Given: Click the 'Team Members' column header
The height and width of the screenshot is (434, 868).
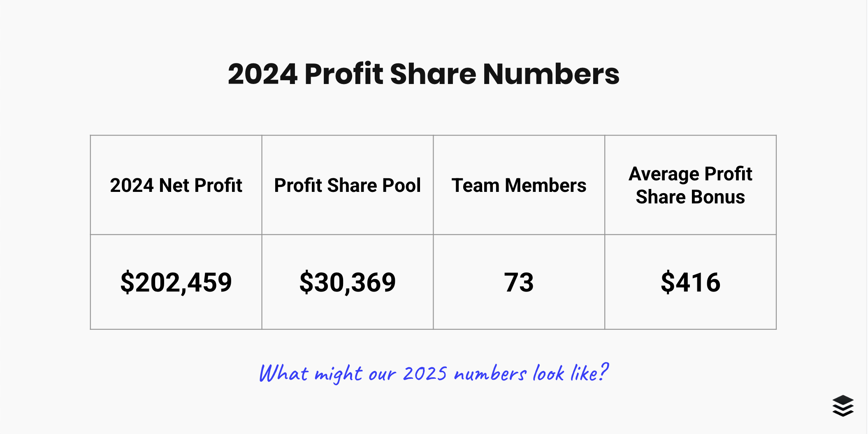Looking at the screenshot, I should 519,185.
